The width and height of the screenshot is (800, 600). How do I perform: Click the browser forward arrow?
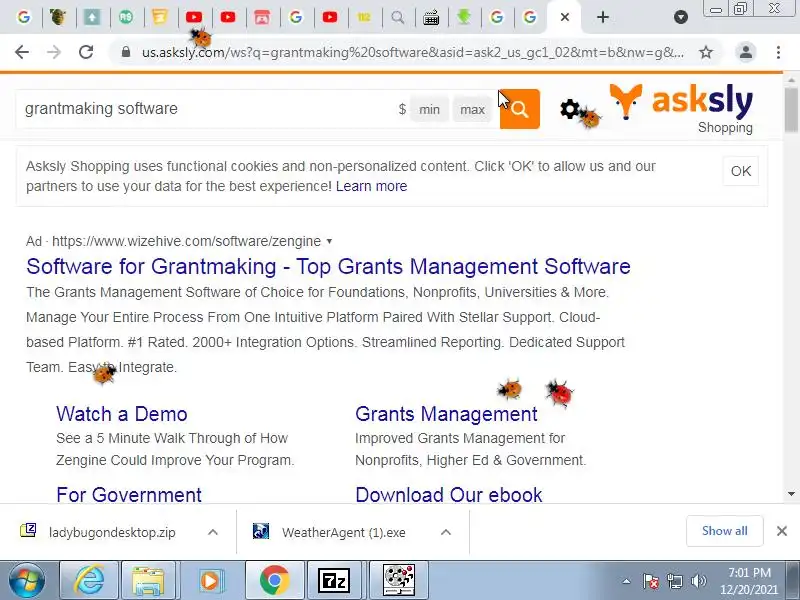pos(54,52)
